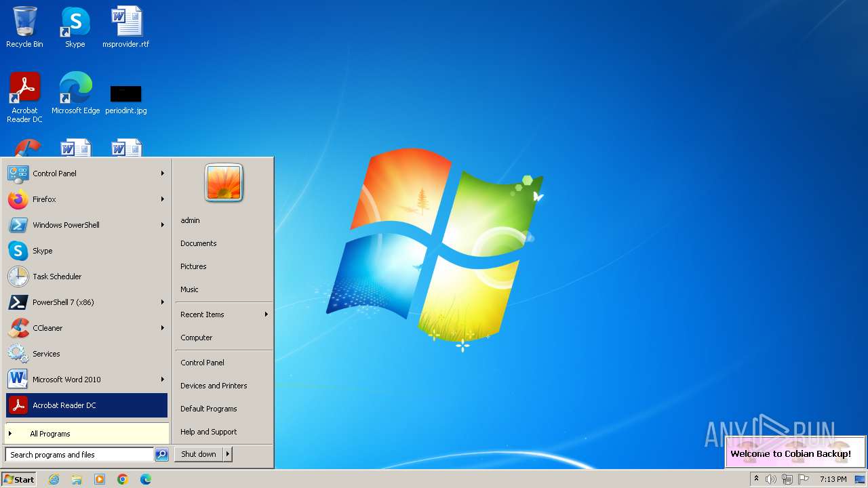Screen dimensions: 868x488
Task: Open the Recycle Bin desktop icon
Action: pos(24,27)
